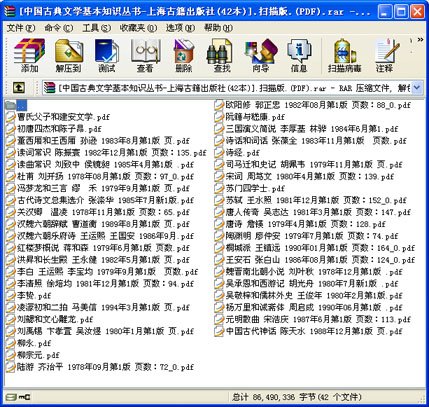Select file 初唐四杰和陈子昂.pdf
The width and height of the screenshot is (429, 407).
click(54, 129)
